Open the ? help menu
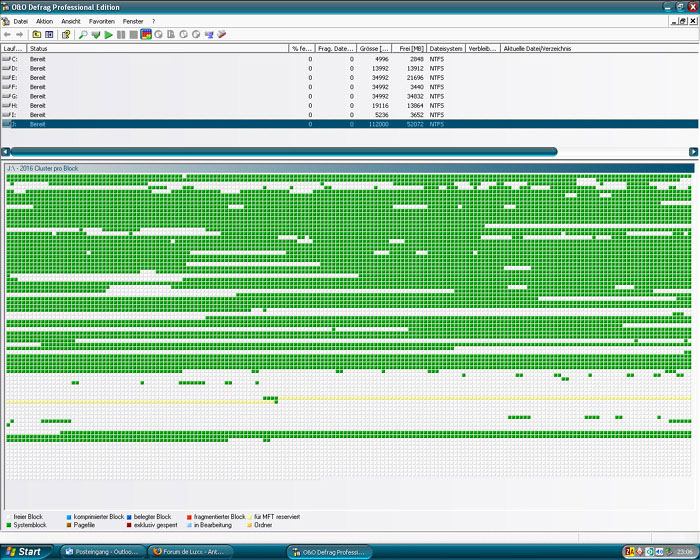This screenshot has height=560, width=700. pyautogui.click(x=153, y=21)
